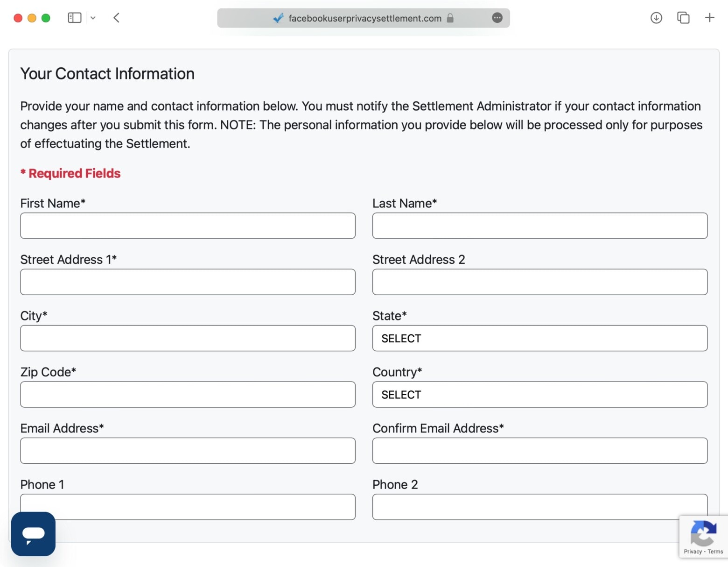Open the reCAPTCHA Terms link
This screenshot has height=567, width=728.
[715, 552]
